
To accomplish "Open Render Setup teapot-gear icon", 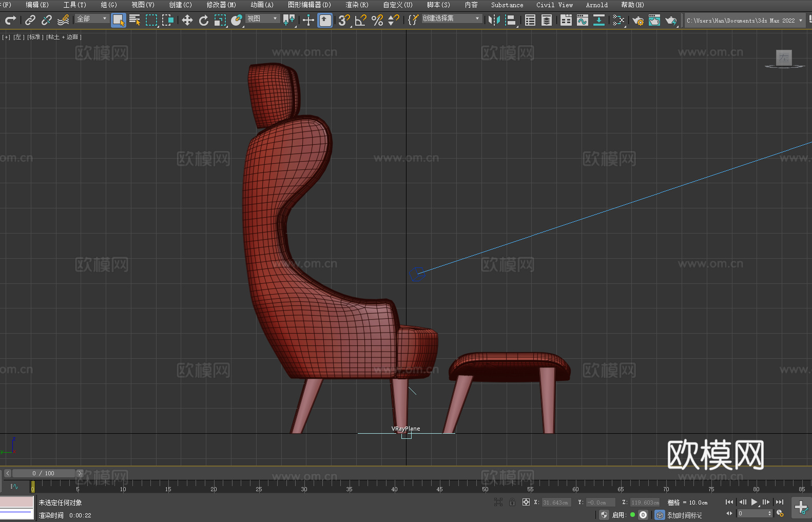I will point(638,20).
